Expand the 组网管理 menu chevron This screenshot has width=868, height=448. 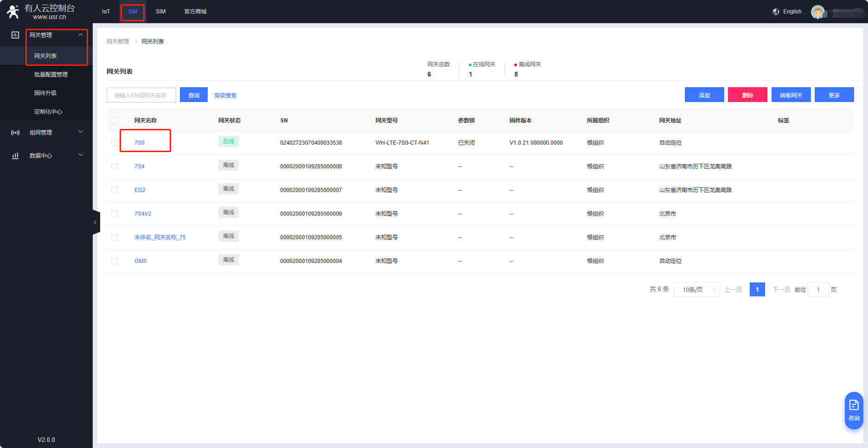pyautogui.click(x=81, y=132)
